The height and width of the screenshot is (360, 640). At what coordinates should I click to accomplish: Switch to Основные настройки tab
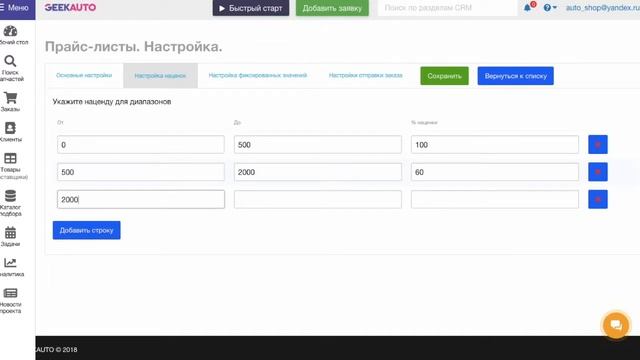84,76
